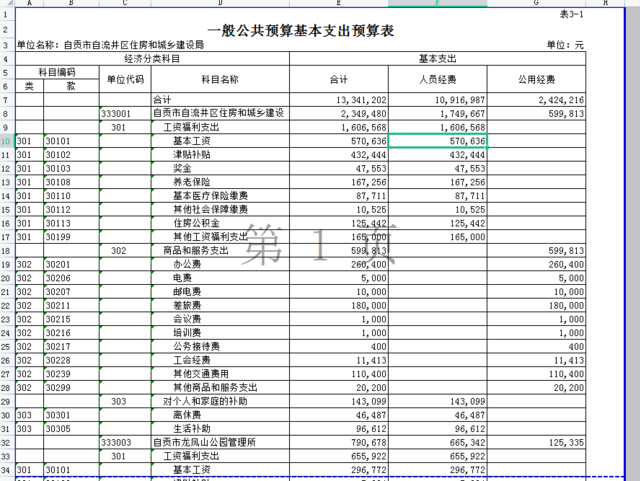Screen dimensions: 640x481
Task: Click the table title 一般公共预算基本支出预算表
Action: (x=300, y=30)
